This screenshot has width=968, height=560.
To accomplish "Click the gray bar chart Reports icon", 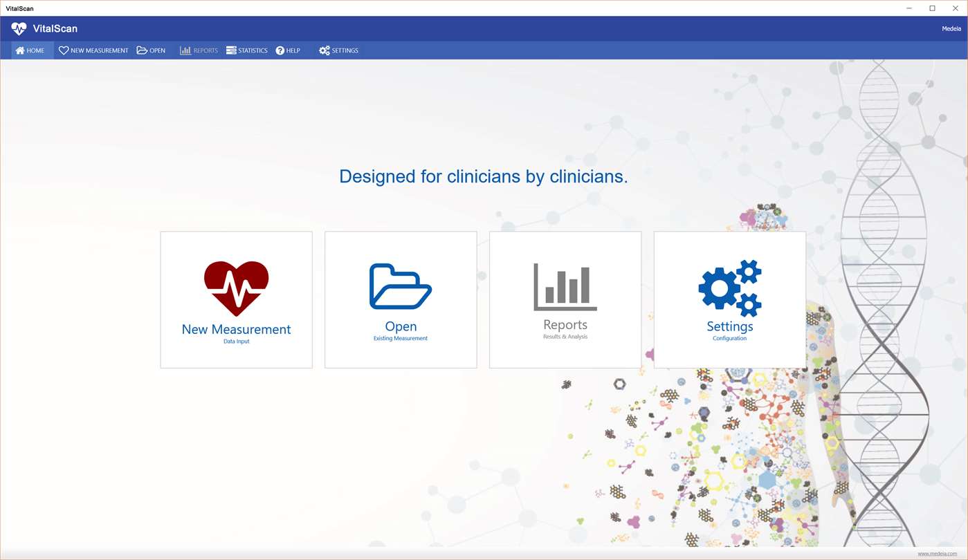I will tap(565, 287).
